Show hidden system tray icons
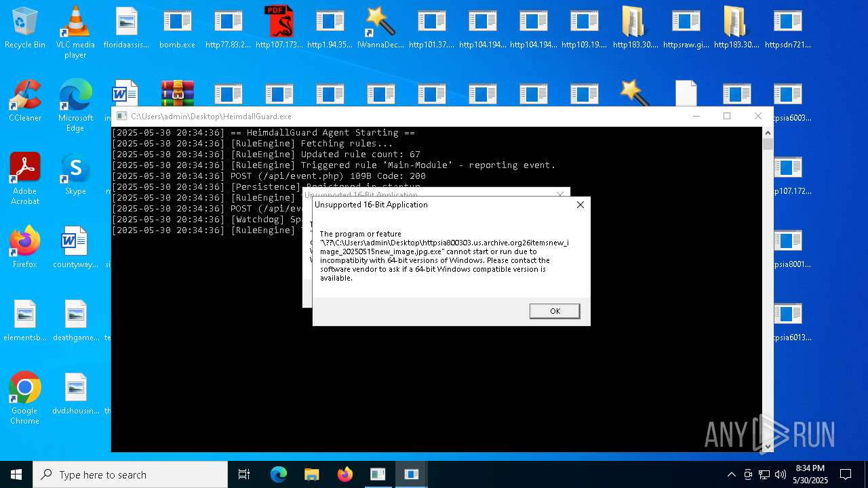The width and height of the screenshot is (868, 488). coord(731,474)
